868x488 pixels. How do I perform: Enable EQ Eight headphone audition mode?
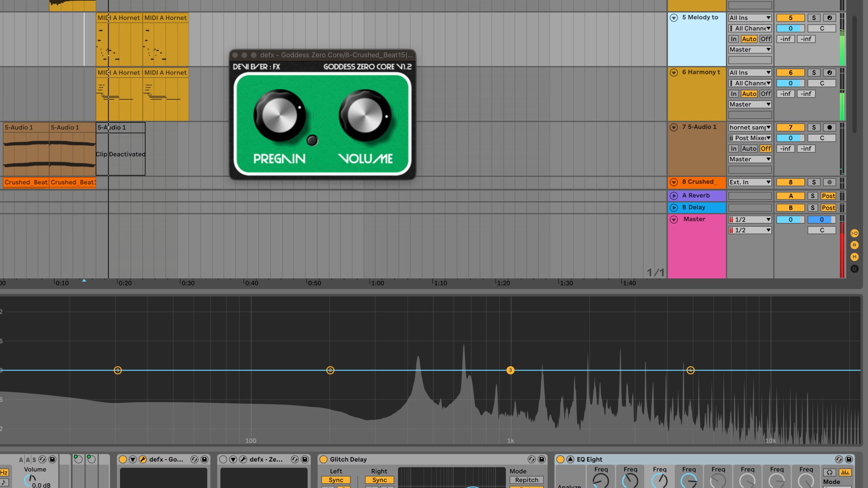829,472
